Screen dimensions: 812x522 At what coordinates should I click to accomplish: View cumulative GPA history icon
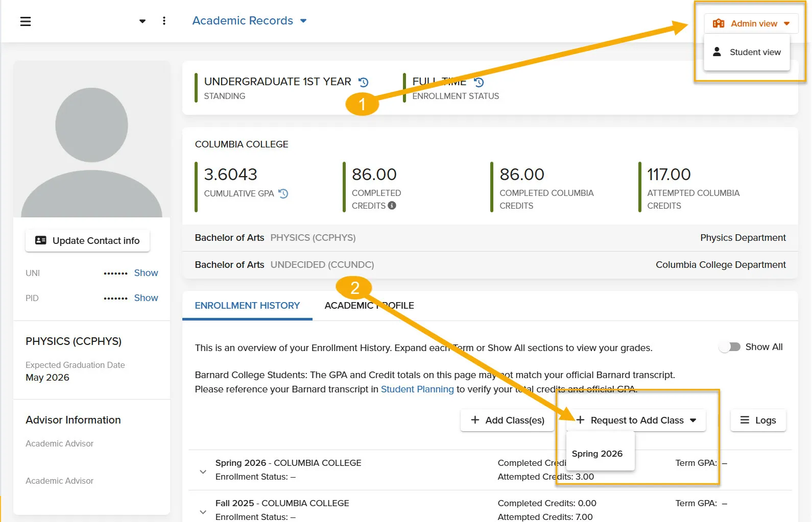click(283, 193)
